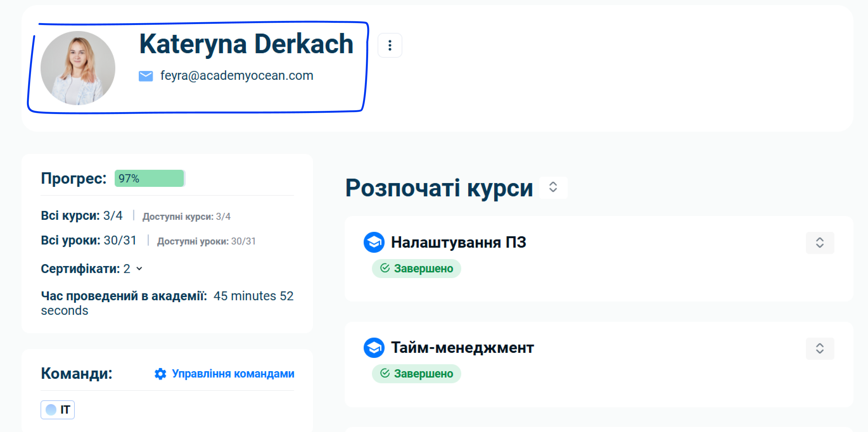
Task: Click the Прогрес: label
Action: (x=73, y=178)
